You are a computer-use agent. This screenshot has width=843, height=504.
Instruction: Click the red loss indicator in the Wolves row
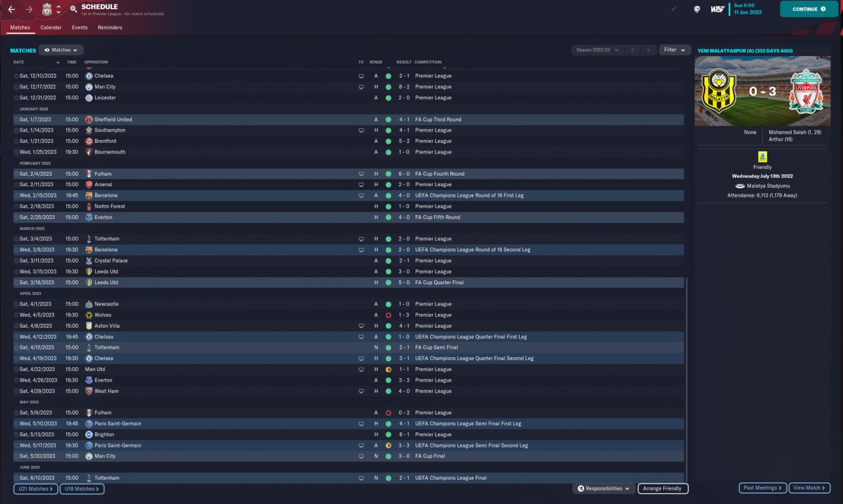tap(389, 315)
